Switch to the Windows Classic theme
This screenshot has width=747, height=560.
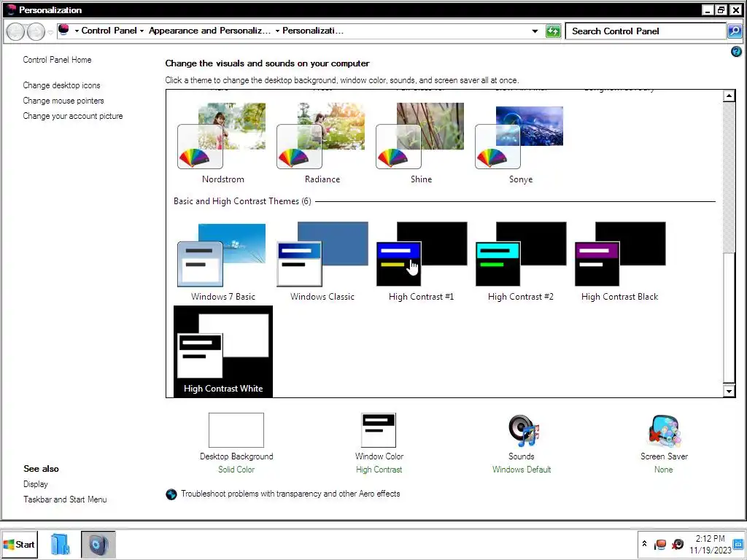(322, 261)
